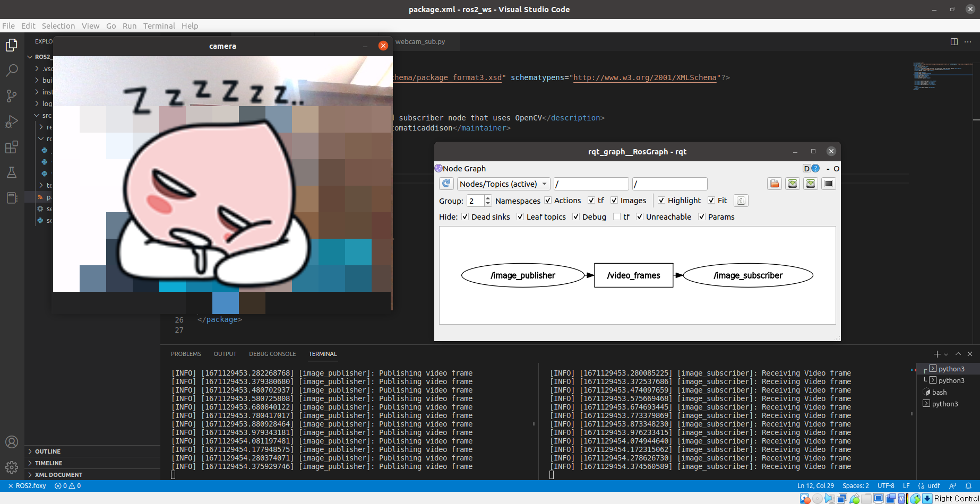Image resolution: width=980 pixels, height=504 pixels.
Task: Switch to the PROBLEMS panel tab
Action: click(x=186, y=354)
